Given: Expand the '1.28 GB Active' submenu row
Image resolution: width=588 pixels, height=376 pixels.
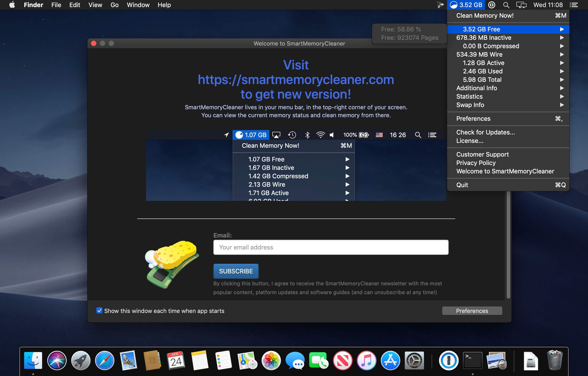Looking at the screenshot, I should coord(508,63).
